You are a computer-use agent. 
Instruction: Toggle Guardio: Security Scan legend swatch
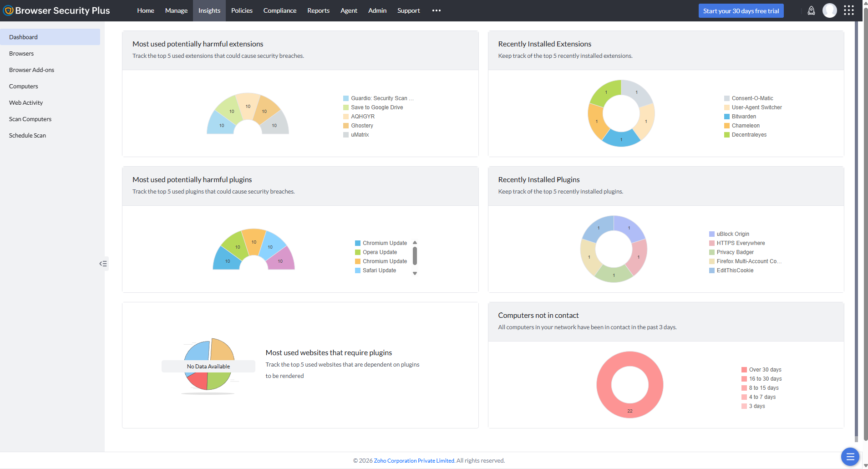point(346,98)
